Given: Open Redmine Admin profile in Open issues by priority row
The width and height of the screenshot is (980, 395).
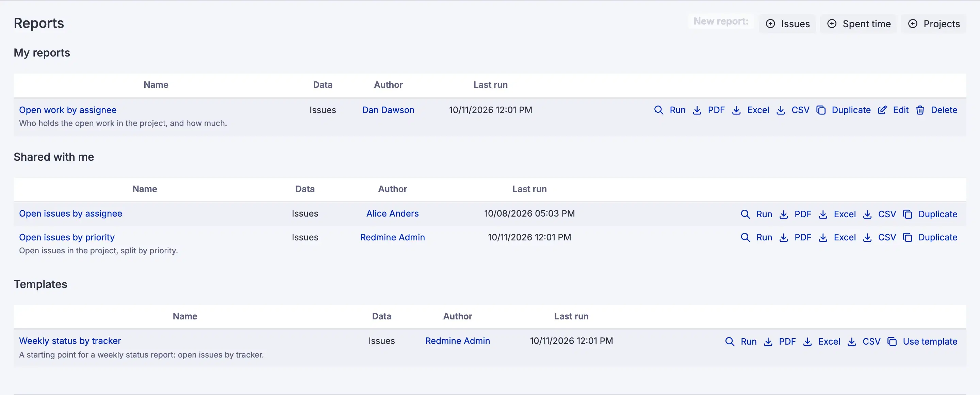Looking at the screenshot, I should click(392, 237).
